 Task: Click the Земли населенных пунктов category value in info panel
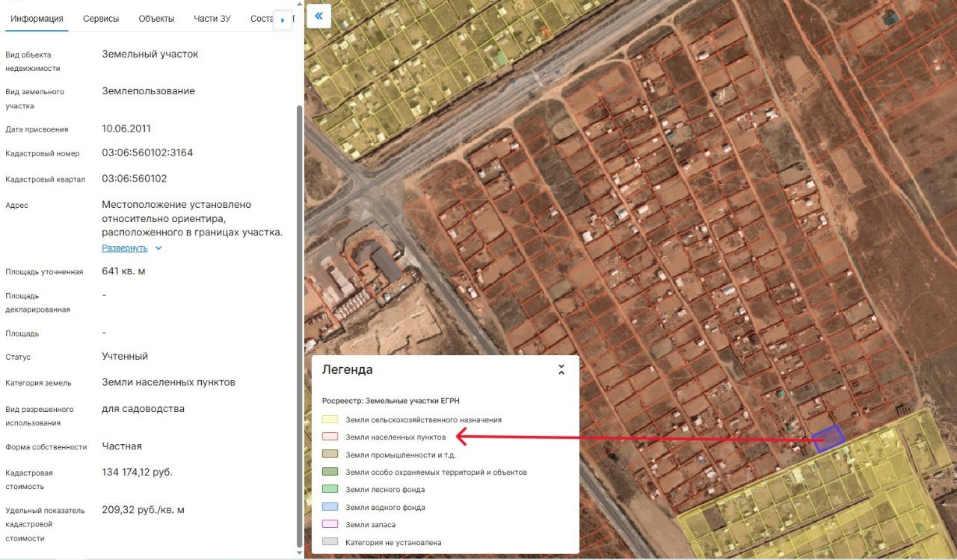click(168, 382)
